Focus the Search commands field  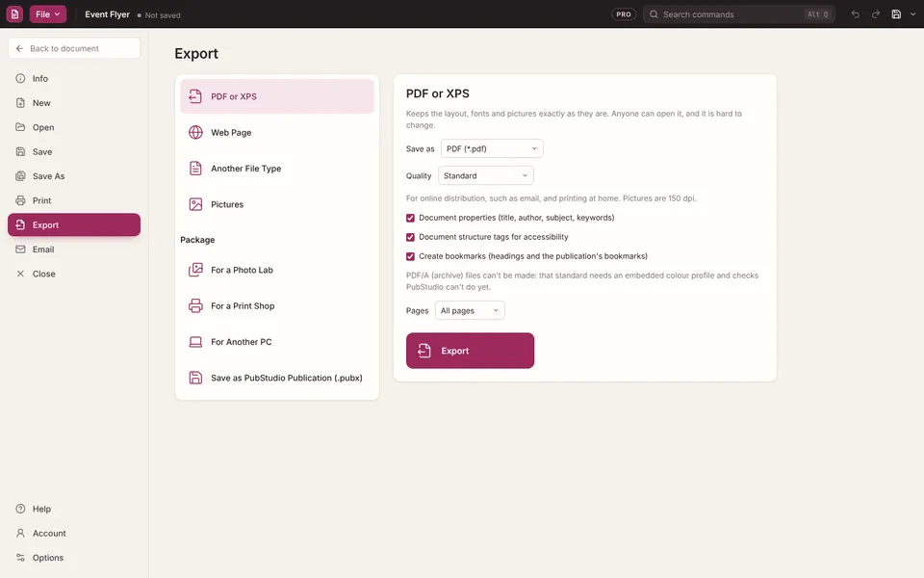click(739, 14)
